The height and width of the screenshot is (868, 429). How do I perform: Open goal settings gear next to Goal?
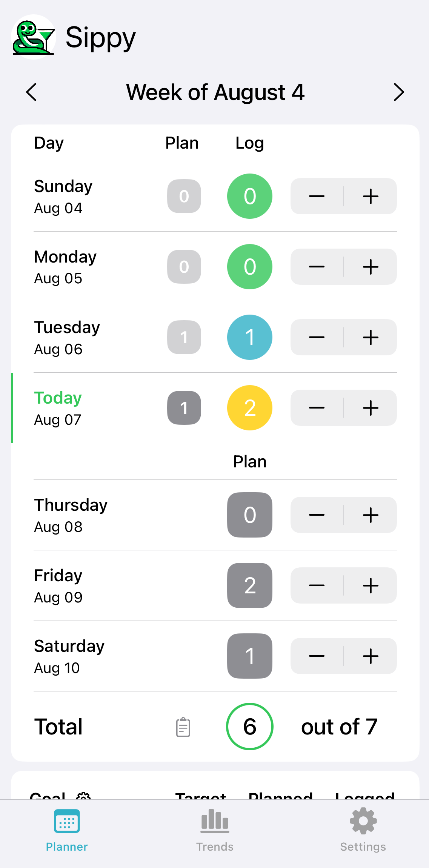pyautogui.click(x=83, y=795)
